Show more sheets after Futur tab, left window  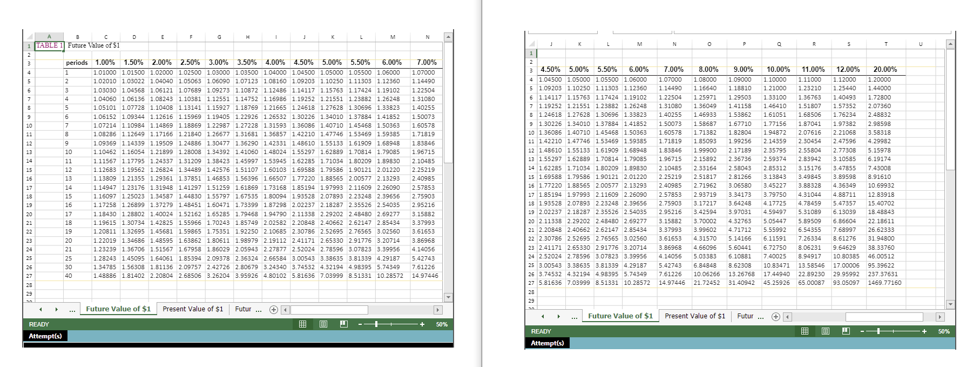click(x=259, y=310)
